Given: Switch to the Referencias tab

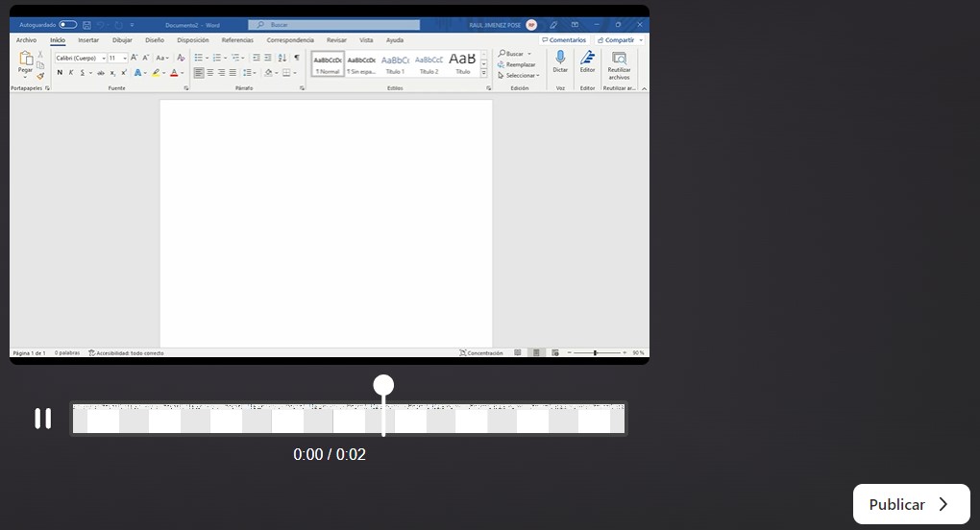Looking at the screenshot, I should (237, 40).
